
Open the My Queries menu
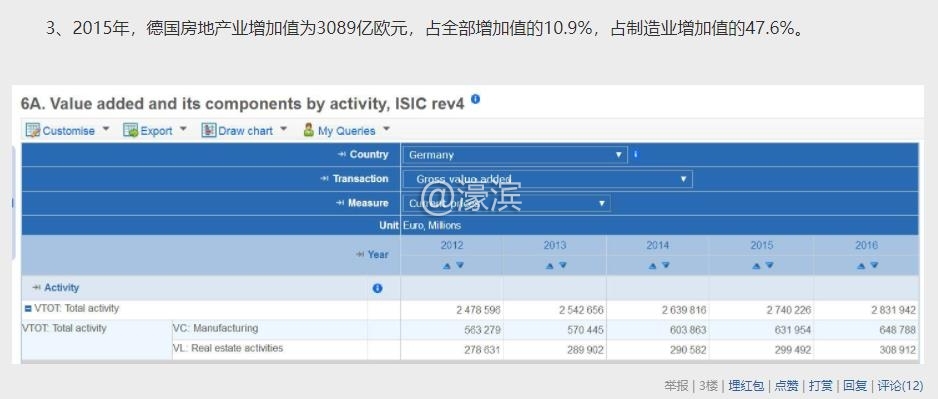tap(346, 130)
